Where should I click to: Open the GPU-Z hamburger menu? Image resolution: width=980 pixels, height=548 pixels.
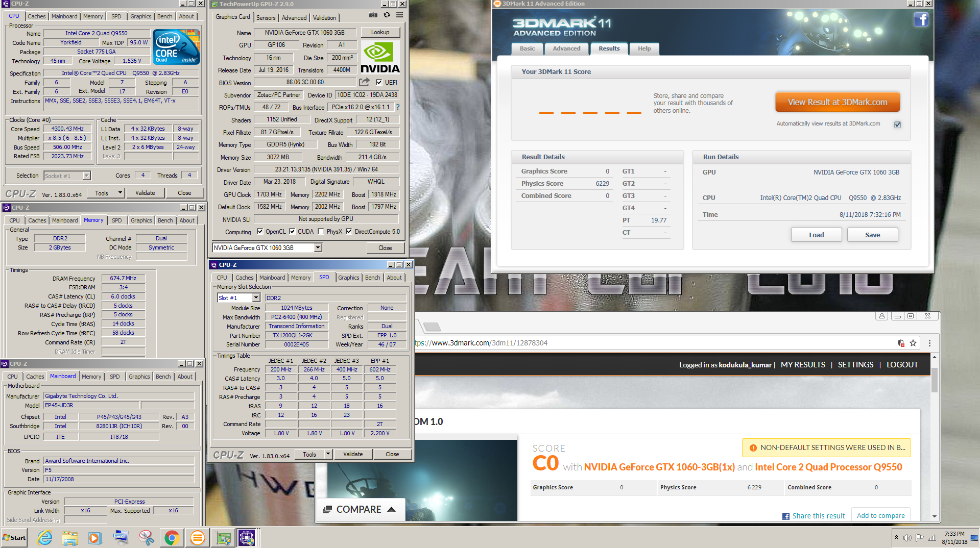[400, 15]
